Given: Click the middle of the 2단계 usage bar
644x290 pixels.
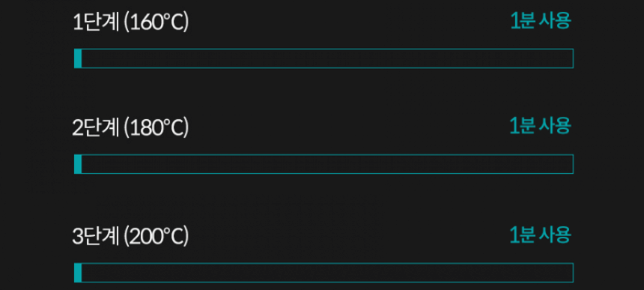Looking at the screenshot, I should tap(323, 164).
